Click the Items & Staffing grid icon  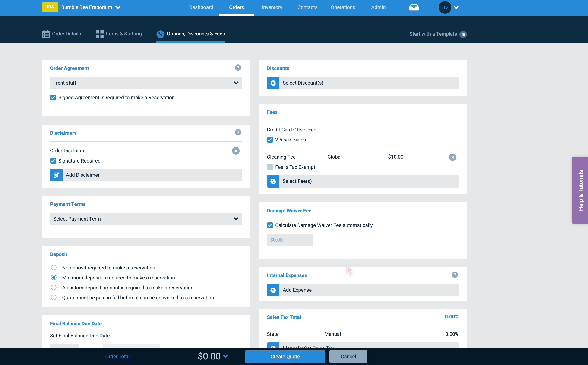[100, 34]
